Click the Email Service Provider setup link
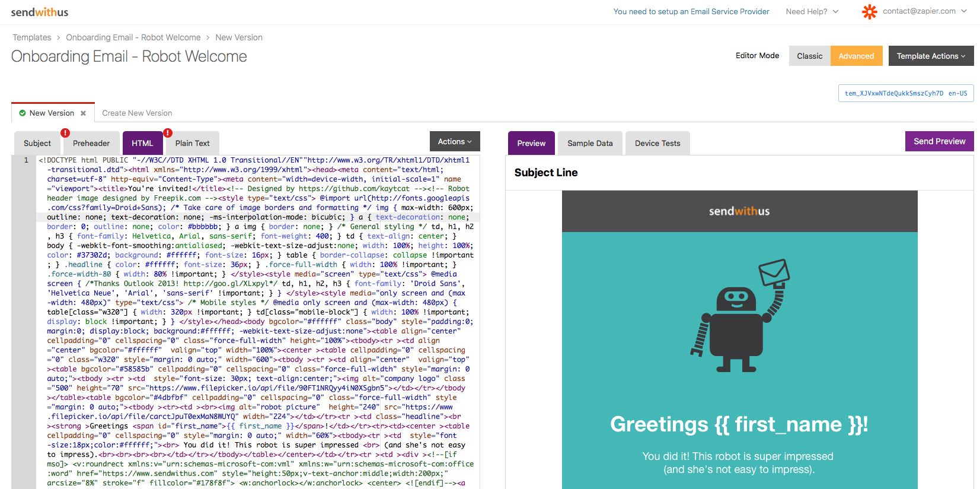 [x=691, y=11]
